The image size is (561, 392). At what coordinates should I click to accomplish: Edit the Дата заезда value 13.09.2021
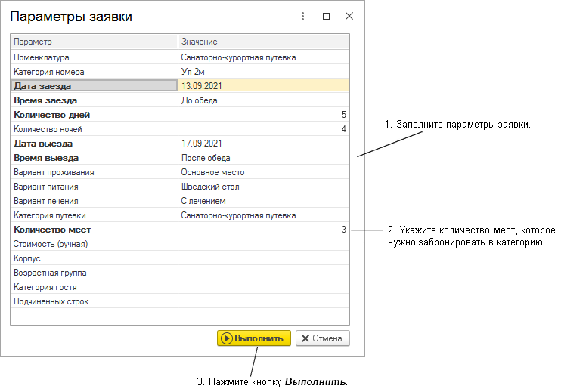[x=263, y=86]
